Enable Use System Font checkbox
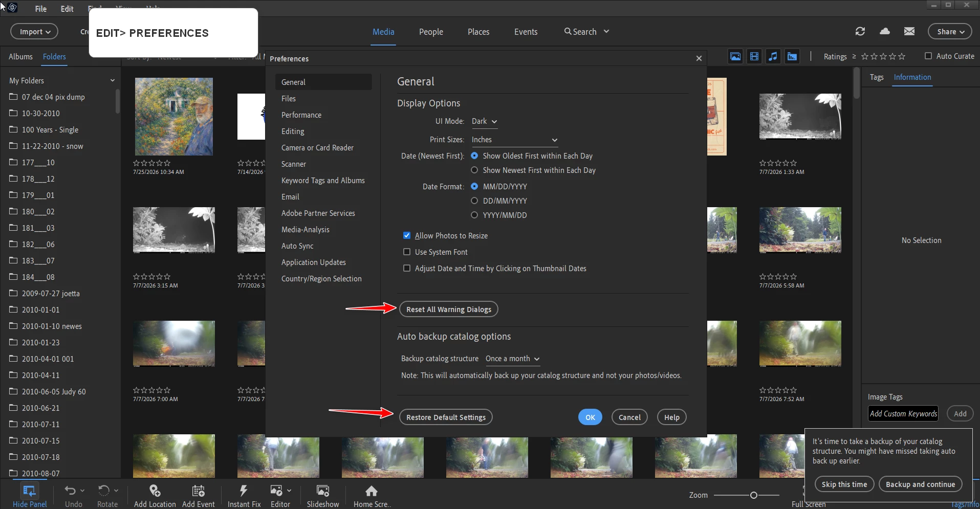 (407, 252)
